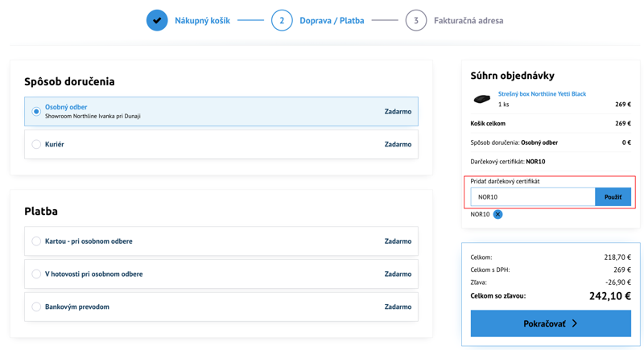This screenshot has height=350, width=644.
Task: Choose Kartou - pri osobnom odbere payment
Action: tap(36, 241)
